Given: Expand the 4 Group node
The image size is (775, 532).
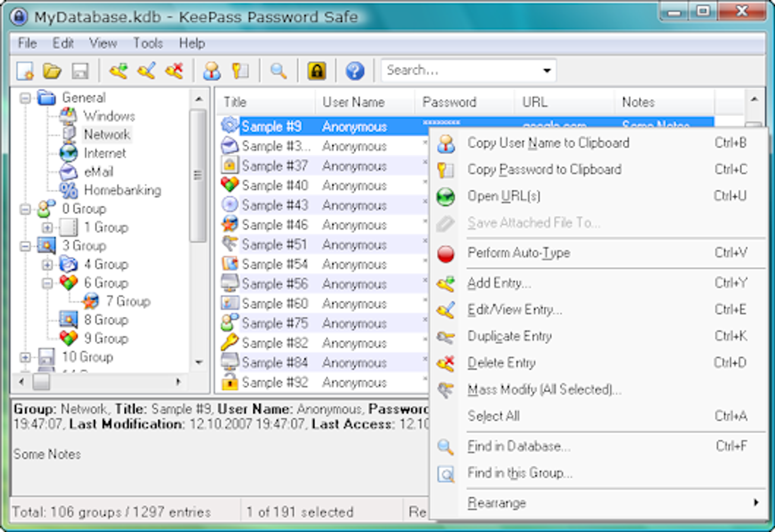Looking at the screenshot, I should point(47,265).
